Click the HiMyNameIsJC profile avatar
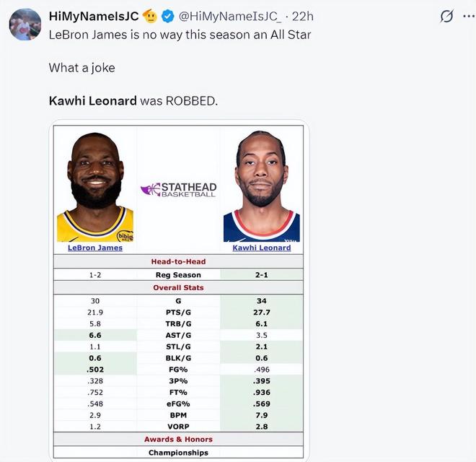The height and width of the screenshot is (462, 476). pyautogui.click(x=25, y=25)
